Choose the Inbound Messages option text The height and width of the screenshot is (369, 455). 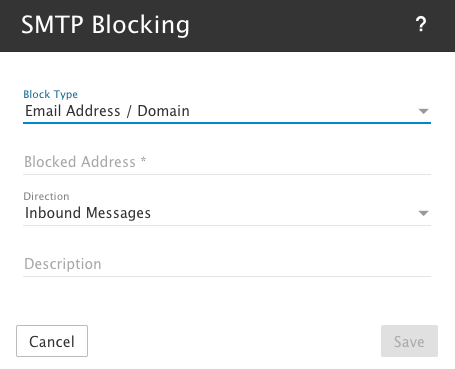[x=88, y=213]
